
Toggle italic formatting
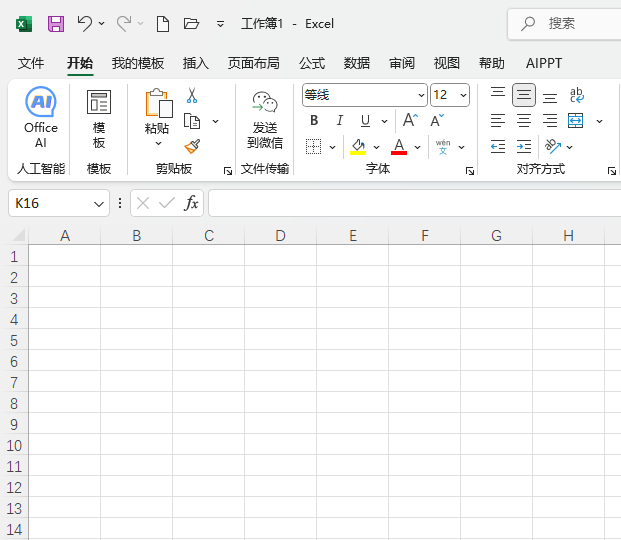pos(339,120)
